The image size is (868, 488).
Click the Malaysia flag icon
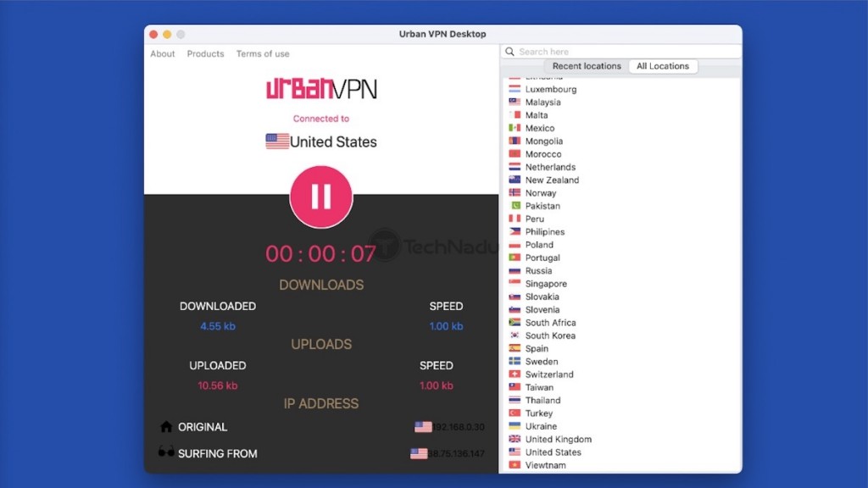coord(515,102)
